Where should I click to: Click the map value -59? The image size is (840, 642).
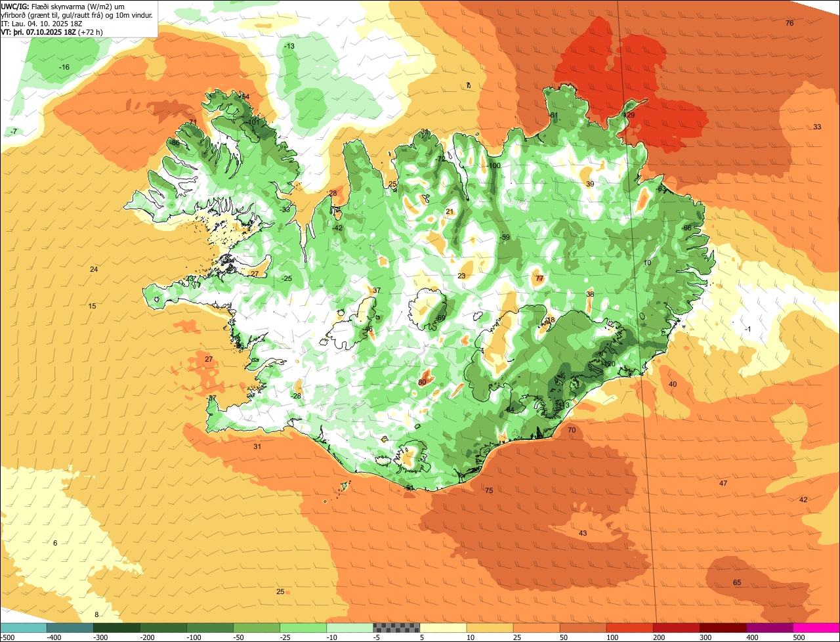coord(504,238)
